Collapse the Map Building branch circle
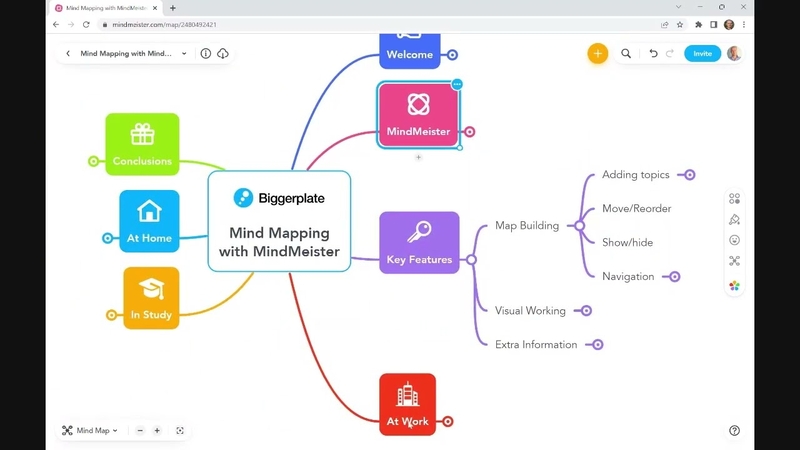 (x=579, y=226)
